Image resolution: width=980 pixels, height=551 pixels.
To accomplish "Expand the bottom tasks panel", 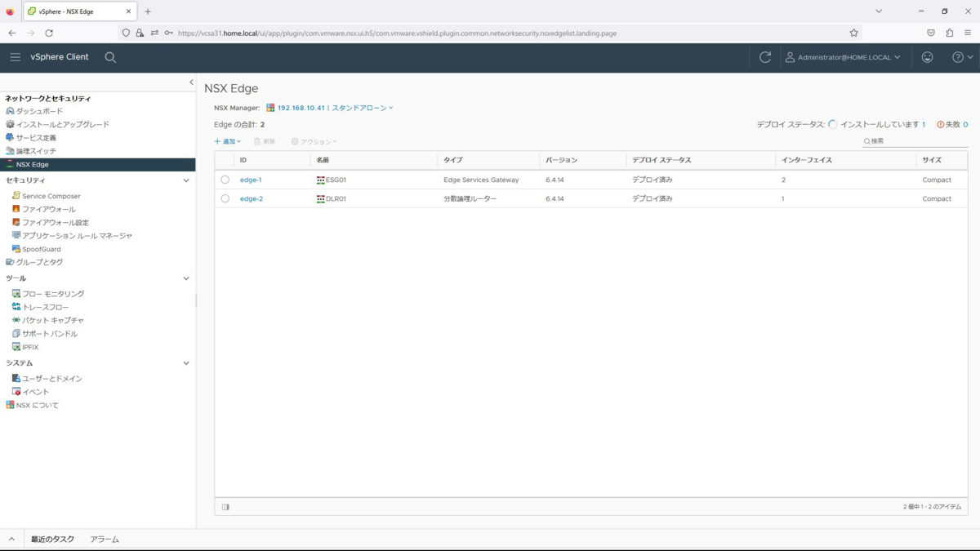I will 11,540.
